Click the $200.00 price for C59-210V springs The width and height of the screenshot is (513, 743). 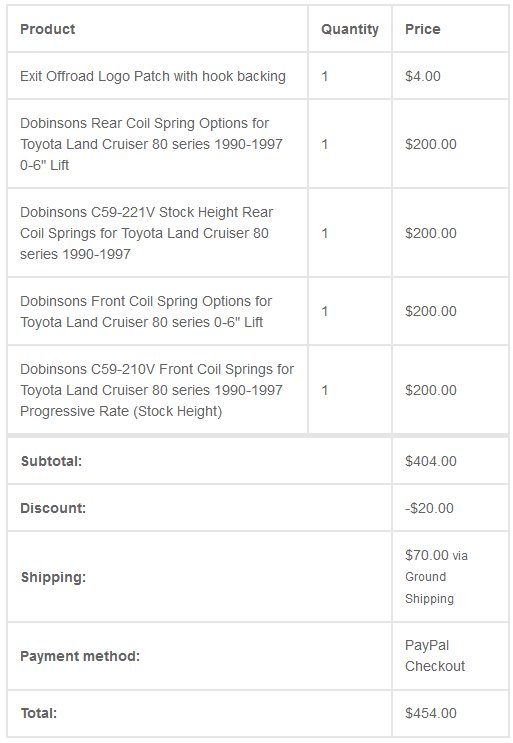click(x=431, y=390)
